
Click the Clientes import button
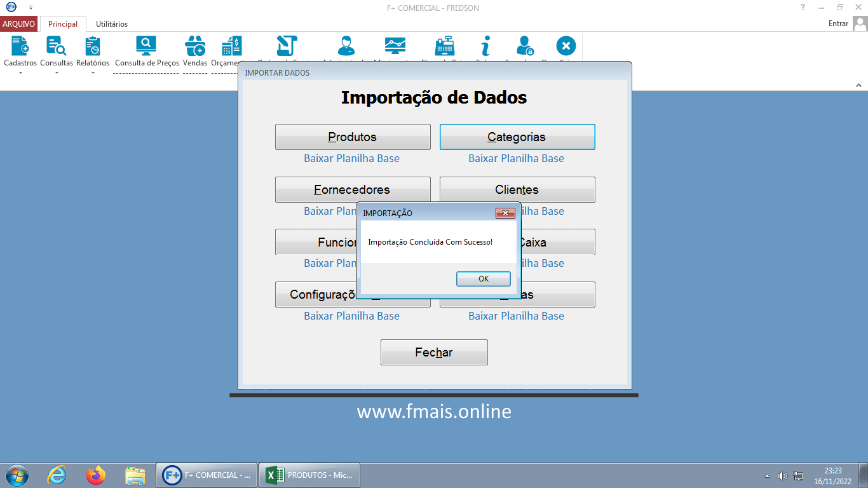pos(517,189)
